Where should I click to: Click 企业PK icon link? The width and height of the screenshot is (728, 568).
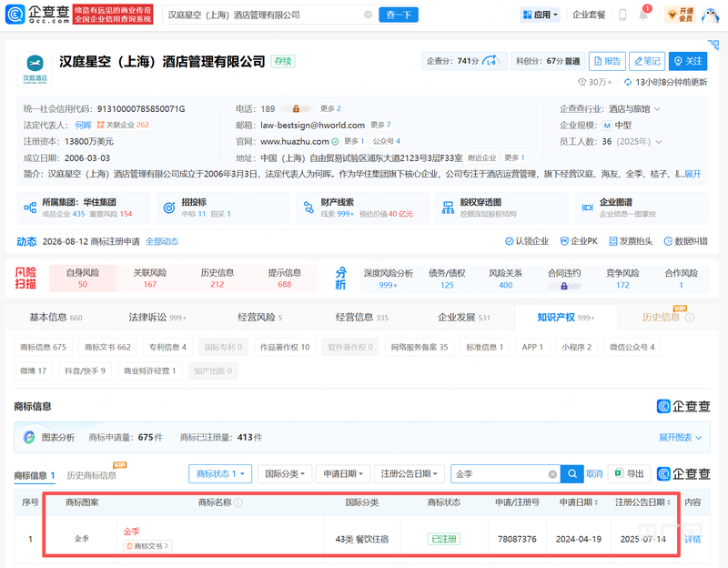(x=579, y=241)
